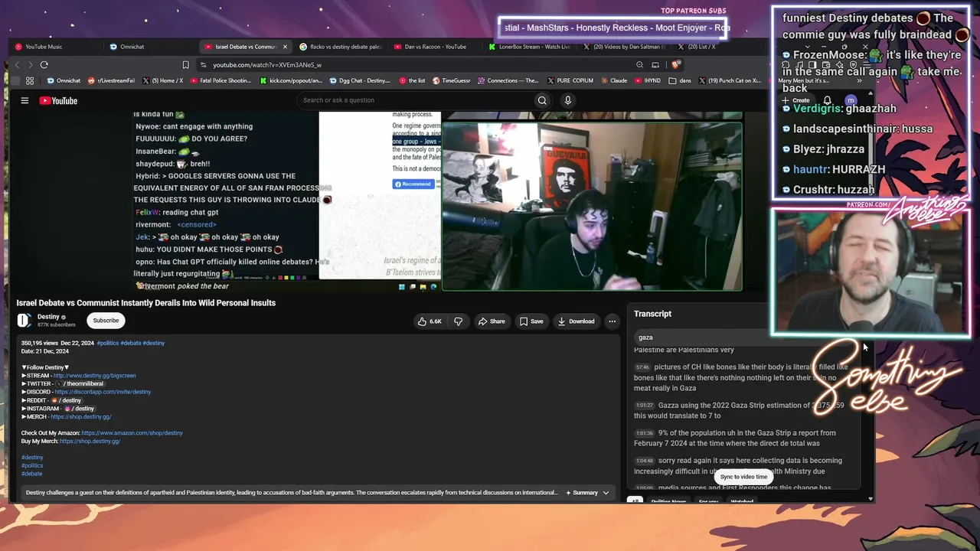Open the browser zoom magnifier in address bar
The width and height of the screenshot is (980, 551).
pyautogui.click(x=640, y=65)
